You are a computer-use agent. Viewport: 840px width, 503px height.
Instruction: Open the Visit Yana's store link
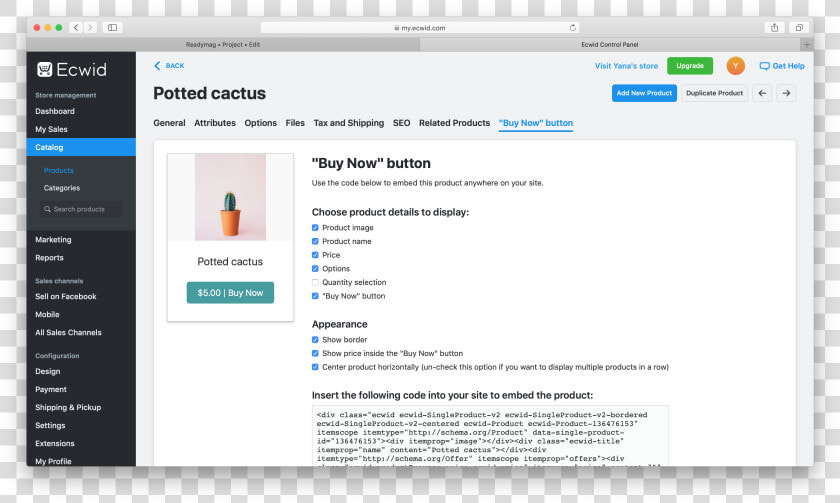[626, 66]
